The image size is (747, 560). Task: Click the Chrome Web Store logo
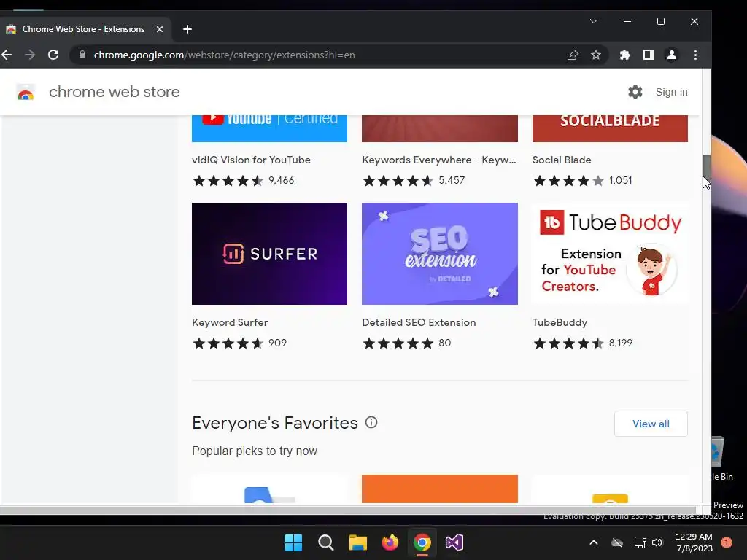(26, 92)
